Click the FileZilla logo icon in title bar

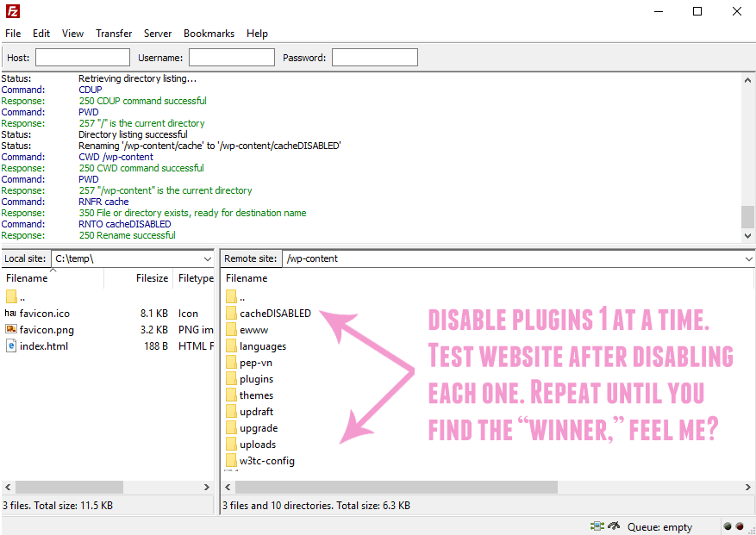[13, 11]
